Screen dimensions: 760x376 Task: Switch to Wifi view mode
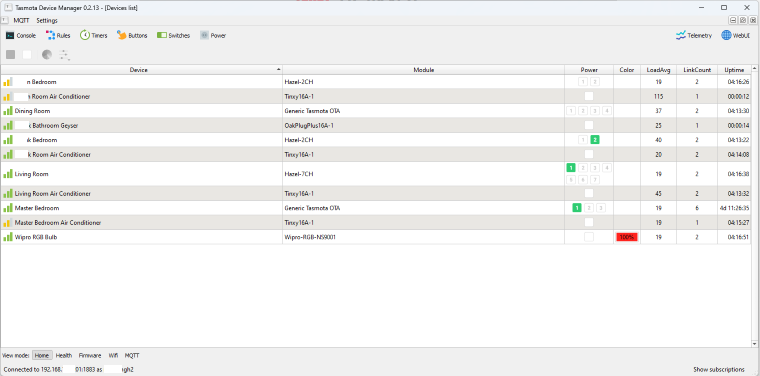[x=113, y=355]
